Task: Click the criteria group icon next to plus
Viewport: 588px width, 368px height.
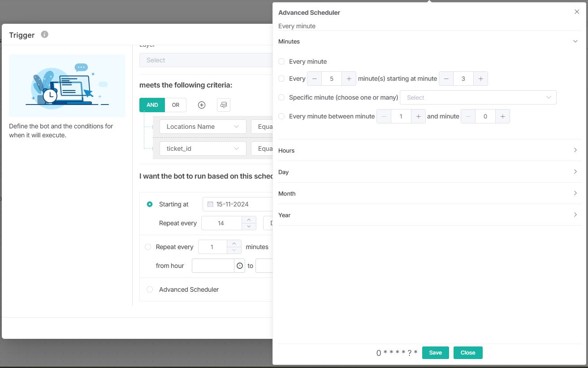Action: point(224,105)
